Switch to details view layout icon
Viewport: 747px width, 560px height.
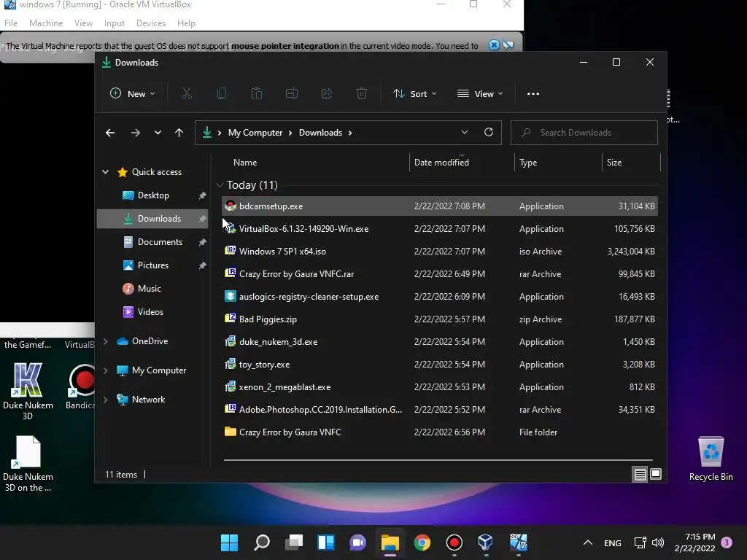pyautogui.click(x=640, y=474)
